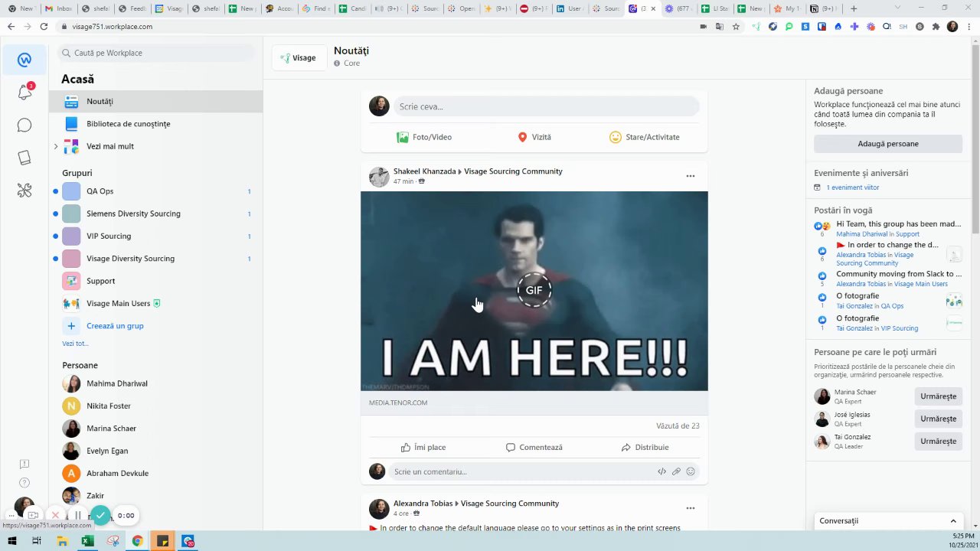The image size is (980, 551).
Task: Click the green checkmark recording control
Action: [100, 515]
